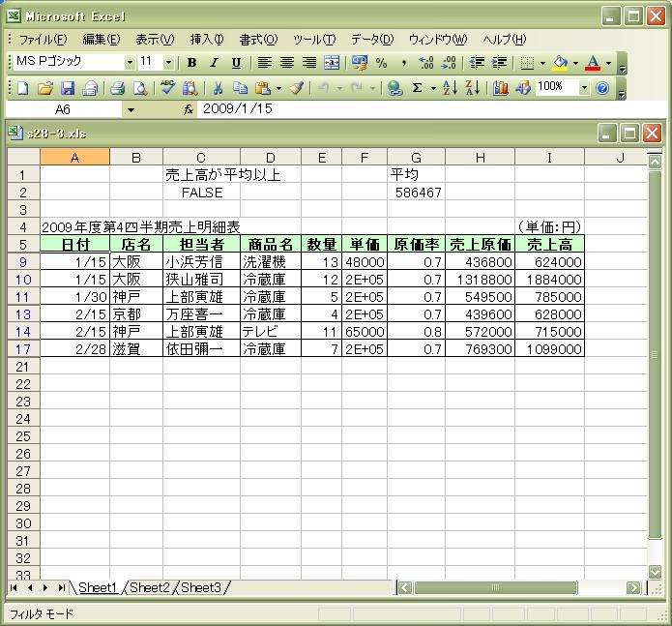This screenshot has width=672, height=626.
Task: Decrease decimal places
Action: tap(449, 63)
